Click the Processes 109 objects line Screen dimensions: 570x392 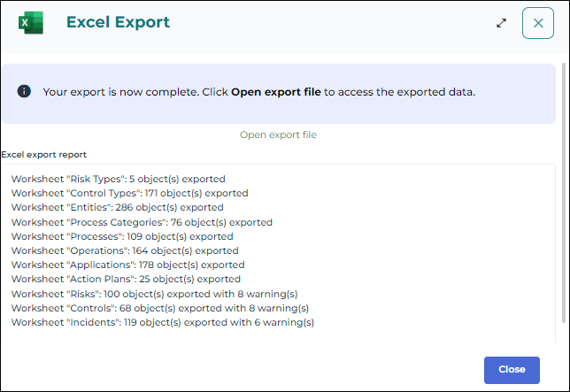122,236
